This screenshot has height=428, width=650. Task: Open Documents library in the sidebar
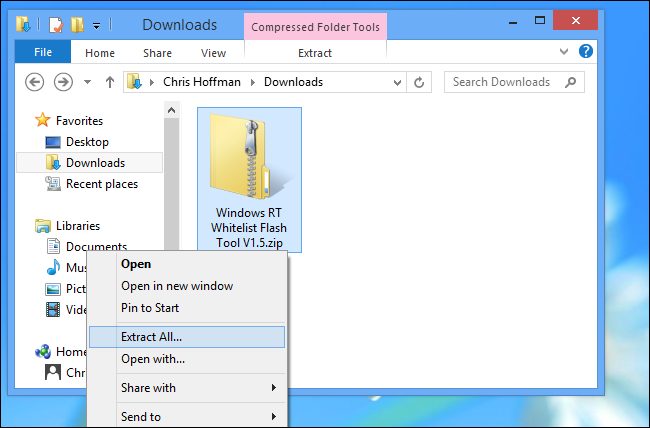[x=96, y=246]
